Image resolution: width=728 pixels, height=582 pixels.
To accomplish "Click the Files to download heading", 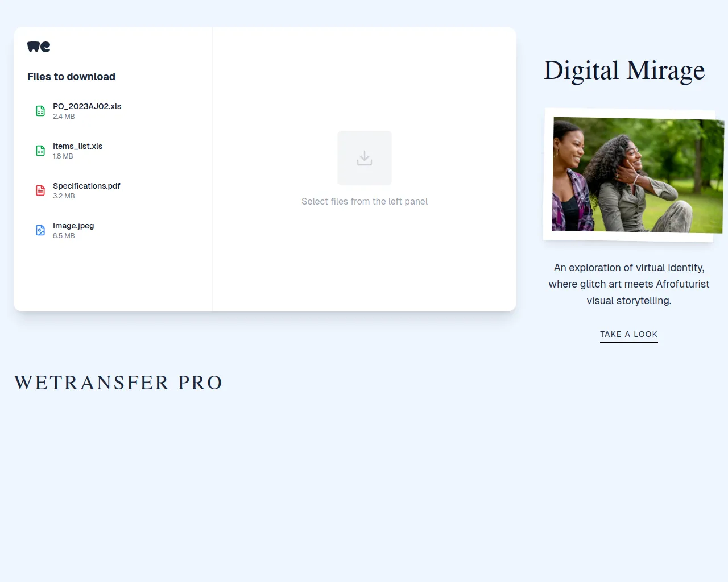I will [71, 77].
